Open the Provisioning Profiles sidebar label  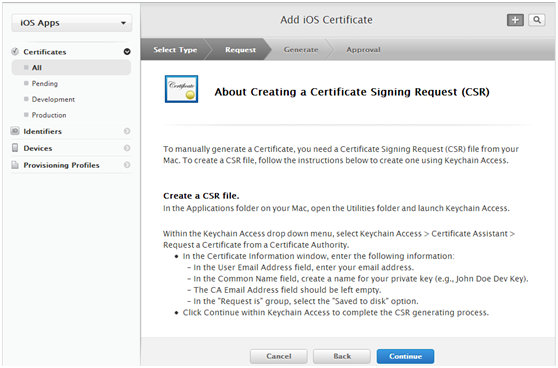point(61,165)
